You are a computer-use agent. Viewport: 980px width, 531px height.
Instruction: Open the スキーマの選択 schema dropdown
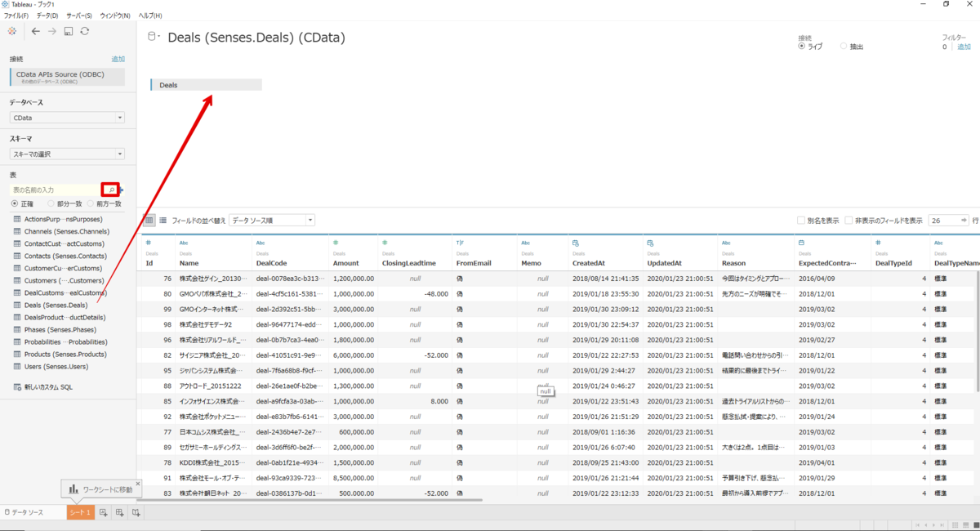[67, 154]
